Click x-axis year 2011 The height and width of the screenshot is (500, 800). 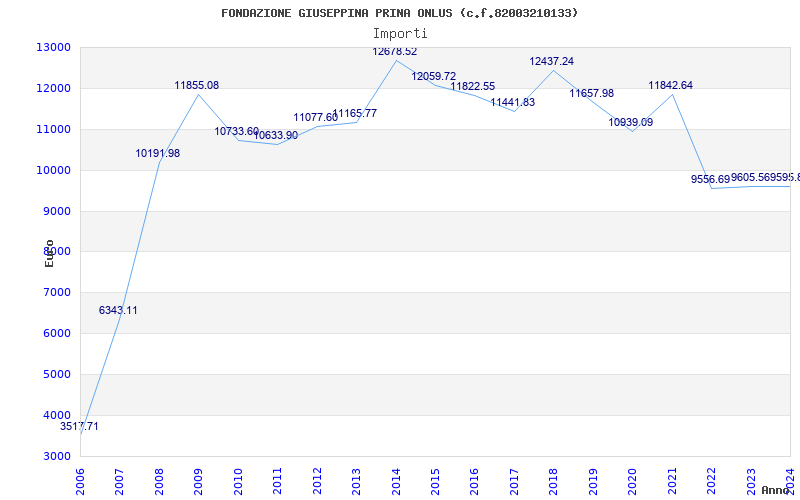coord(277,481)
